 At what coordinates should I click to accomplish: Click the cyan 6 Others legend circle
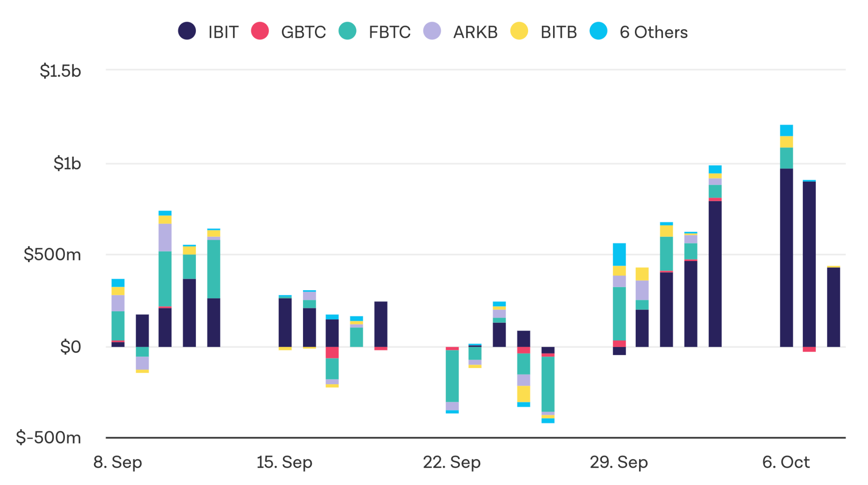[598, 31]
